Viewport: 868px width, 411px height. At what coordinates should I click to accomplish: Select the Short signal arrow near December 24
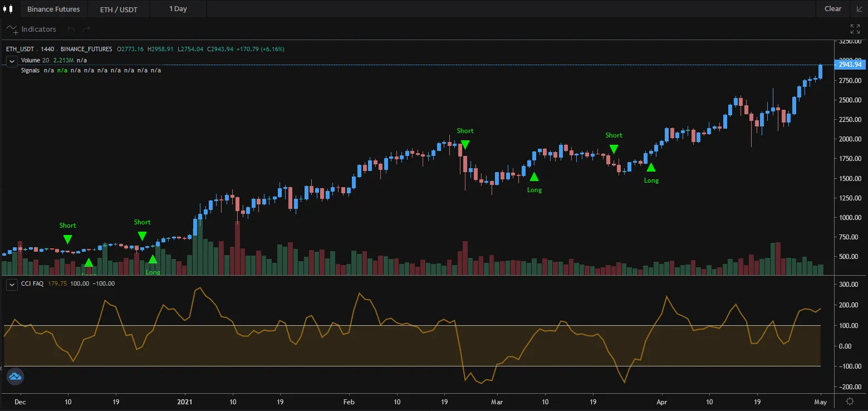[x=142, y=236]
